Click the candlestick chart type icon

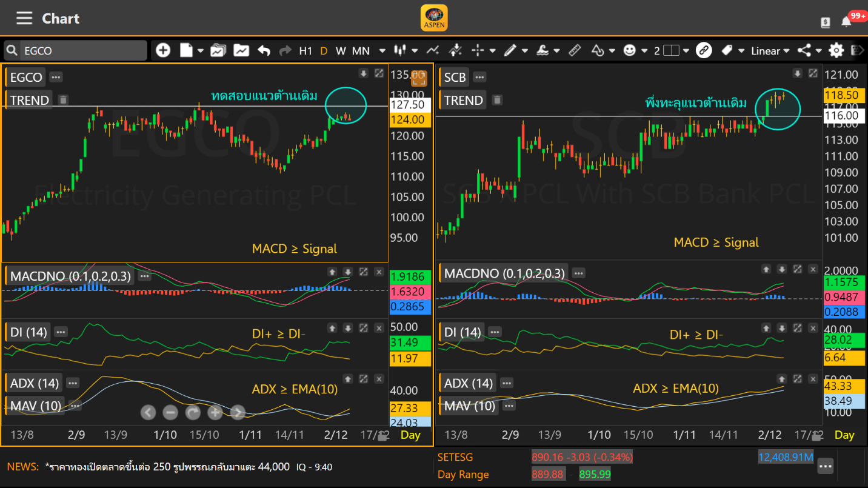(399, 50)
